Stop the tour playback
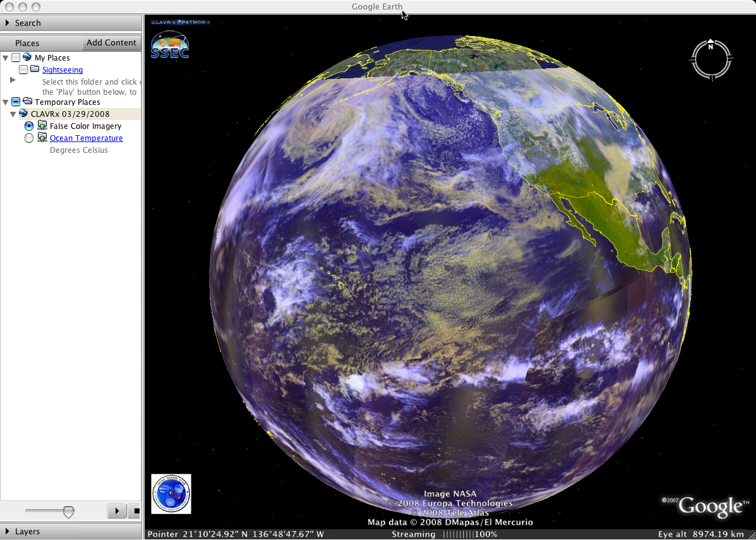756x540 pixels. coord(135,511)
